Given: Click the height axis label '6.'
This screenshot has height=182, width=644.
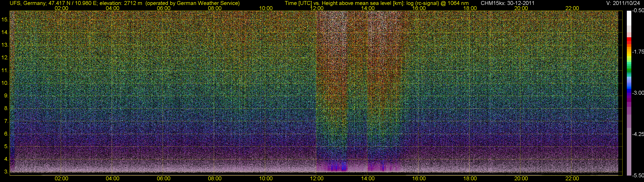Looking at the screenshot, I should point(6,134).
